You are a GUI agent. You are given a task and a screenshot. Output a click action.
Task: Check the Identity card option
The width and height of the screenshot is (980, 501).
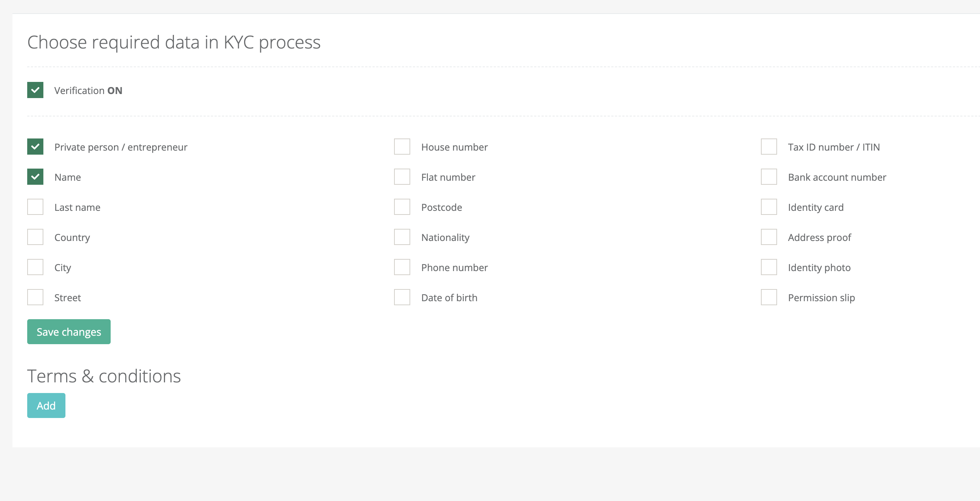(x=769, y=207)
